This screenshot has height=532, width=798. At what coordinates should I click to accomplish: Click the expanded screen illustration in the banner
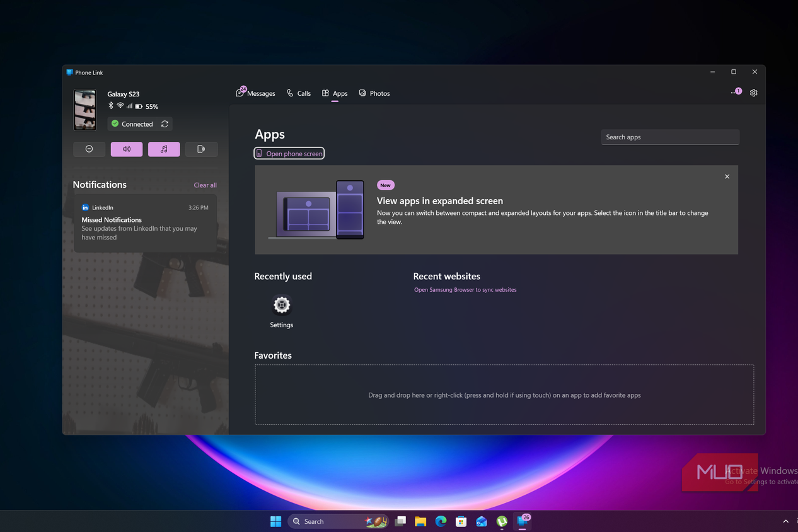(316, 210)
